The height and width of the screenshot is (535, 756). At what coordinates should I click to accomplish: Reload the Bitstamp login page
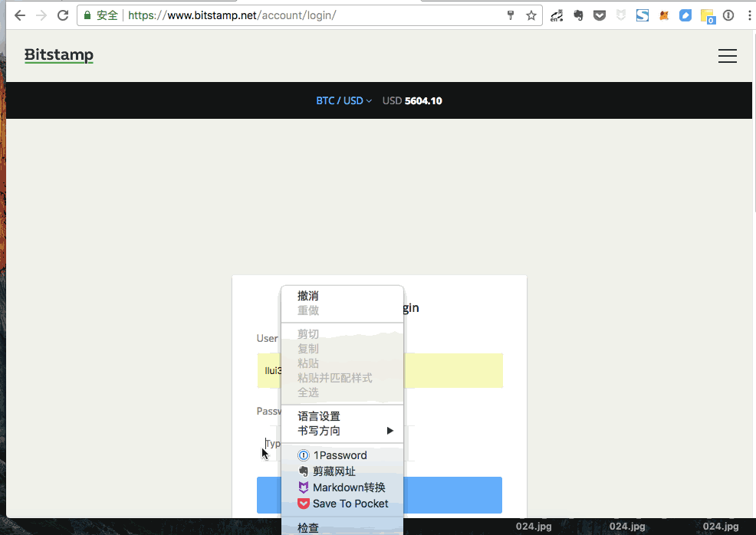click(63, 15)
